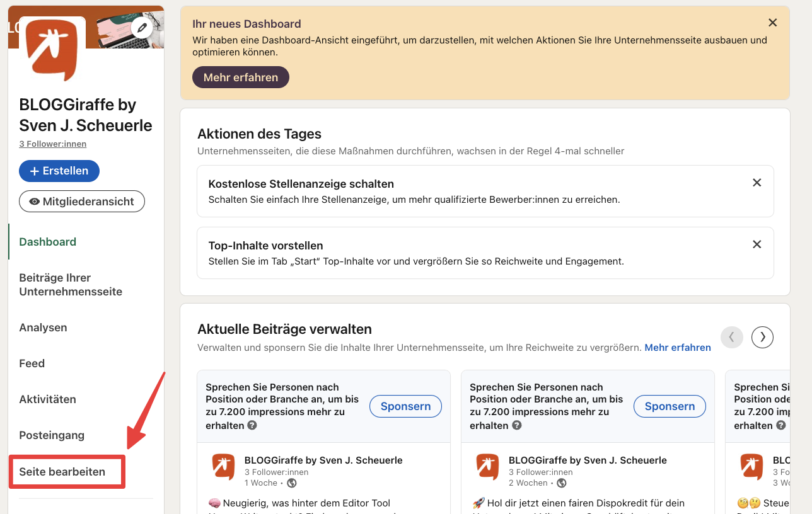Dismiss 'Kostenlose Stellenanzeige schalten' action
This screenshot has width=812, height=514.
[x=757, y=183]
